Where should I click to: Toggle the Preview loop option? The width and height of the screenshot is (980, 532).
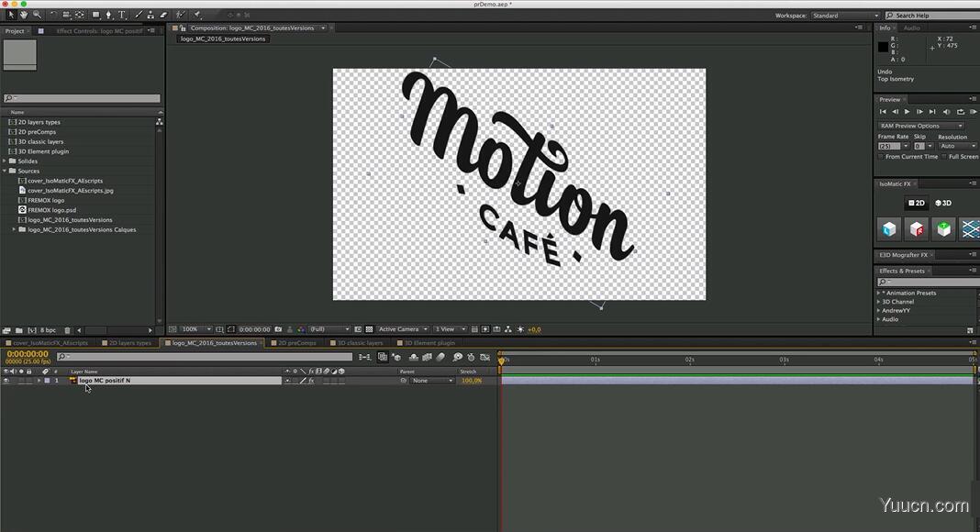(x=961, y=112)
